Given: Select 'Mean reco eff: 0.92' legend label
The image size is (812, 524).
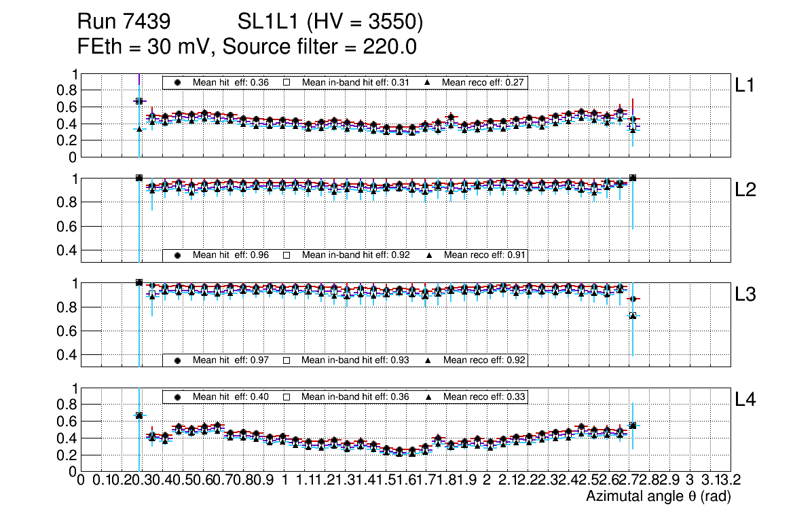Looking at the screenshot, I should tap(485, 360).
